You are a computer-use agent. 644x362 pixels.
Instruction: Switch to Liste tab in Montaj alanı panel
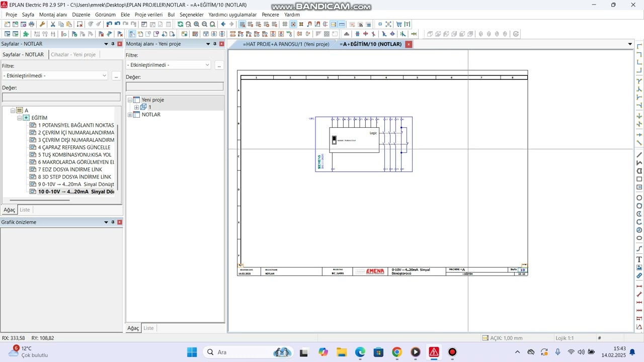(x=148, y=328)
